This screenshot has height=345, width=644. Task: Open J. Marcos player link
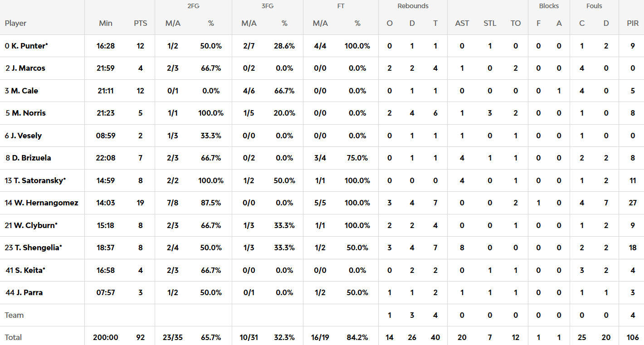[29, 68]
